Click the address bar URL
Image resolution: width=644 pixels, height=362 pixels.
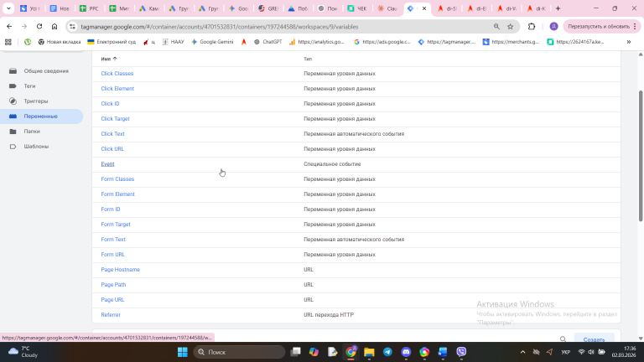click(x=220, y=27)
